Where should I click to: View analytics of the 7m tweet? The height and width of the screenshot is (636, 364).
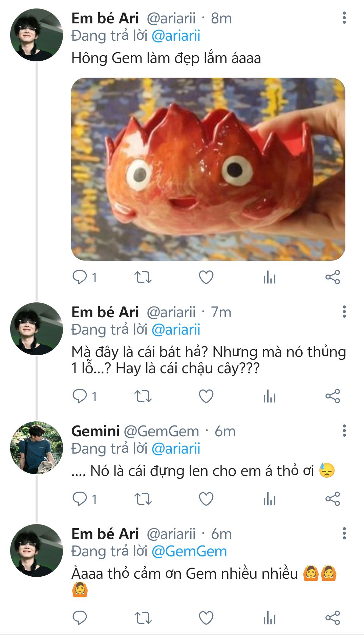(269, 396)
